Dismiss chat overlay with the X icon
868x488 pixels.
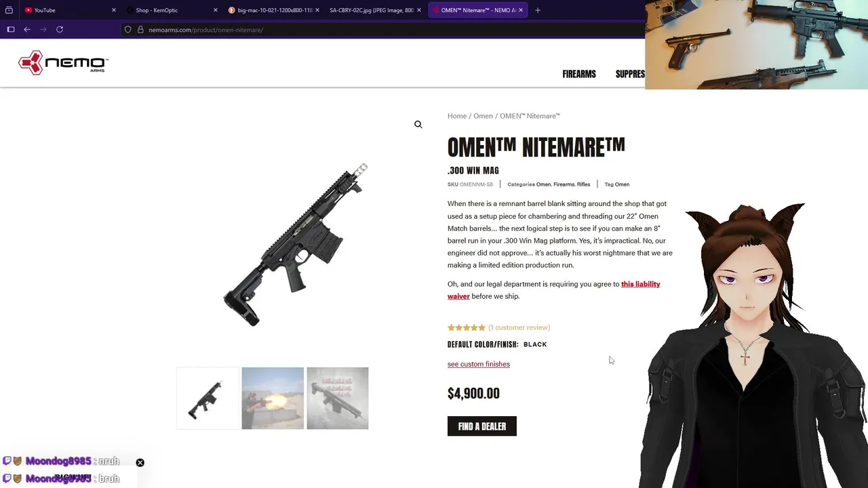click(140, 463)
